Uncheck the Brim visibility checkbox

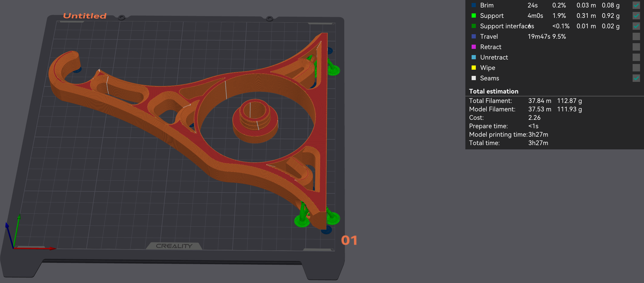[x=636, y=5]
